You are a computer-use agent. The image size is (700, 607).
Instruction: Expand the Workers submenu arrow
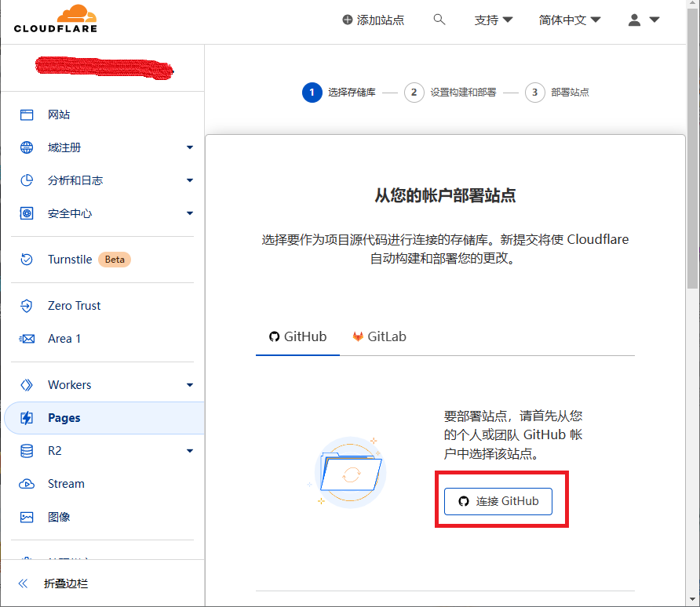point(190,385)
